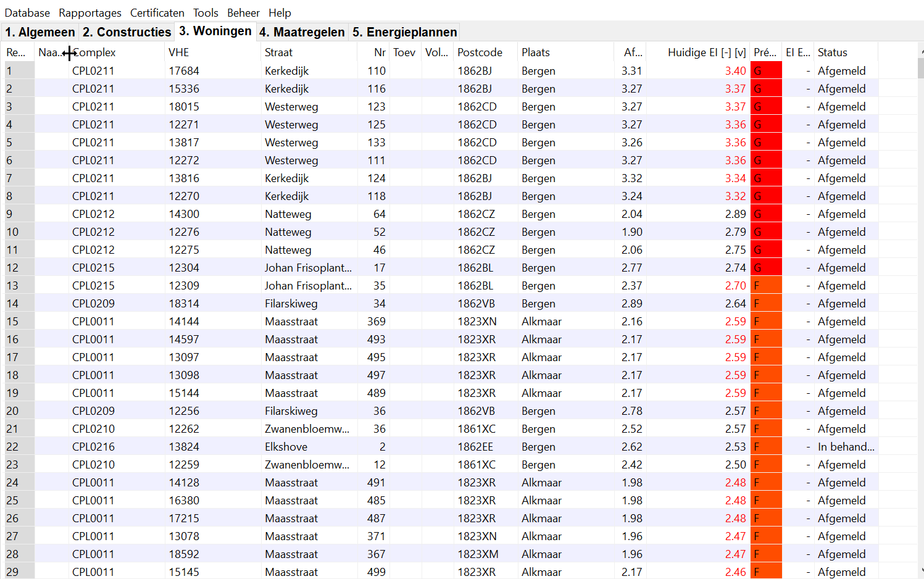This screenshot has height=579, width=924.
Task: Click red G label cell in row 12
Action: 766,267
